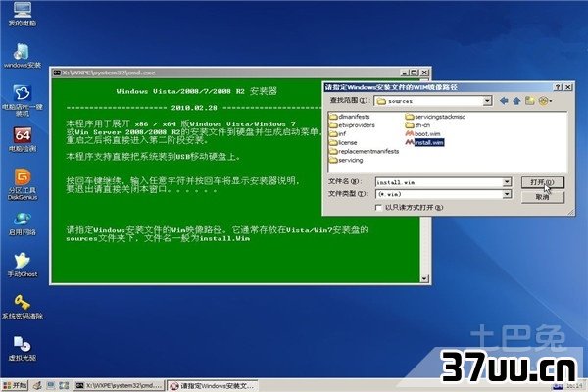Open the 虚拟光驱 desktop icon
The image size is (588, 392).
(23, 348)
